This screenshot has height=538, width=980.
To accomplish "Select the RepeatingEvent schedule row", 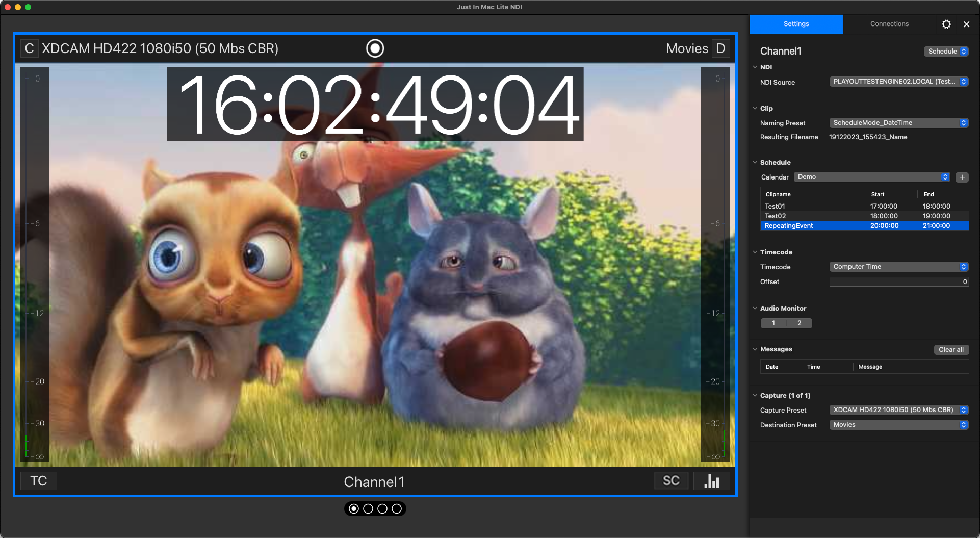I will click(x=864, y=226).
